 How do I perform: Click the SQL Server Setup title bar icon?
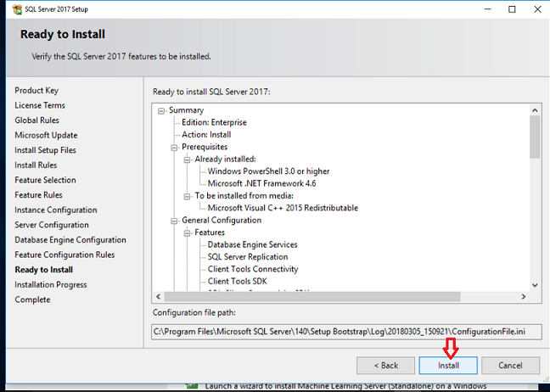coord(15,9)
